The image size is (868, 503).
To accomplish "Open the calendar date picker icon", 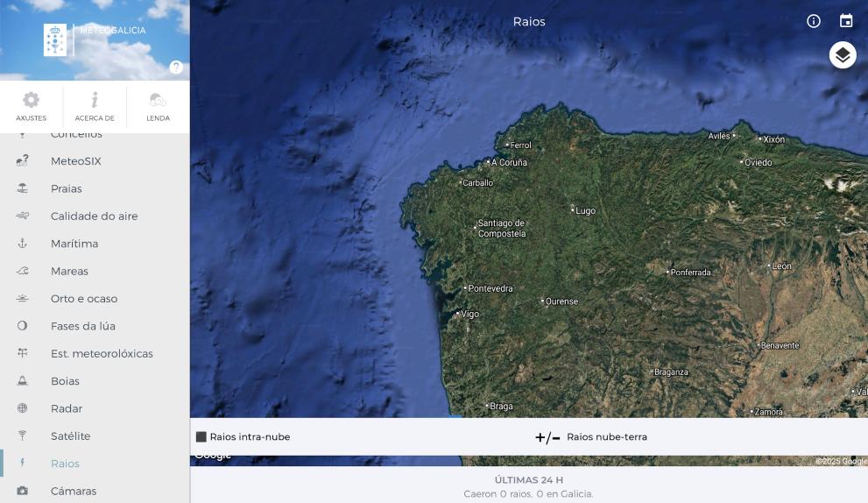I will click(x=846, y=21).
